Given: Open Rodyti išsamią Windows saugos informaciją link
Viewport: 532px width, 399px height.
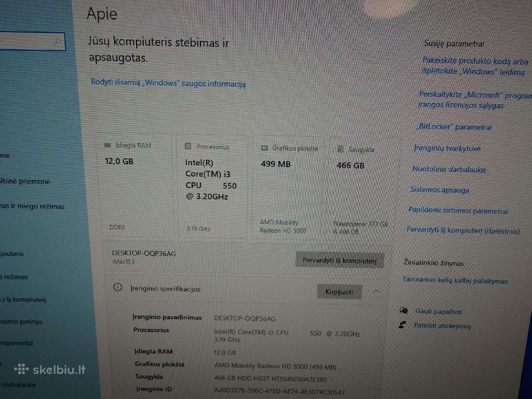Looking at the screenshot, I should [168, 82].
